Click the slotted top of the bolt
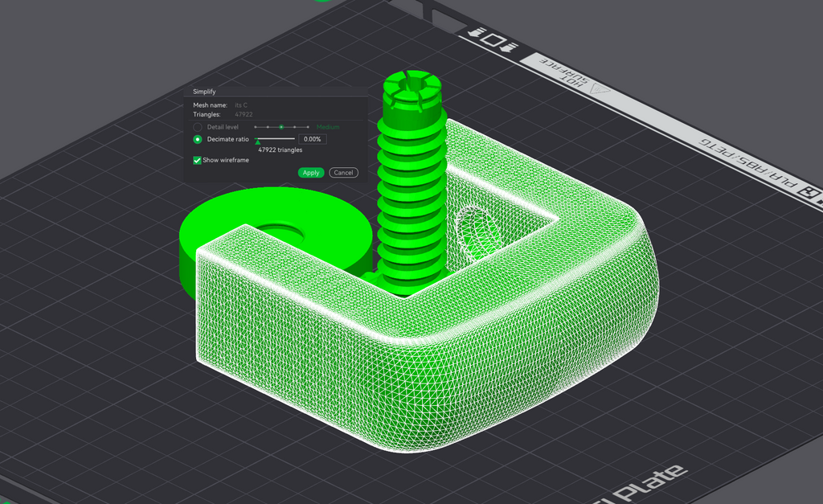 412,87
